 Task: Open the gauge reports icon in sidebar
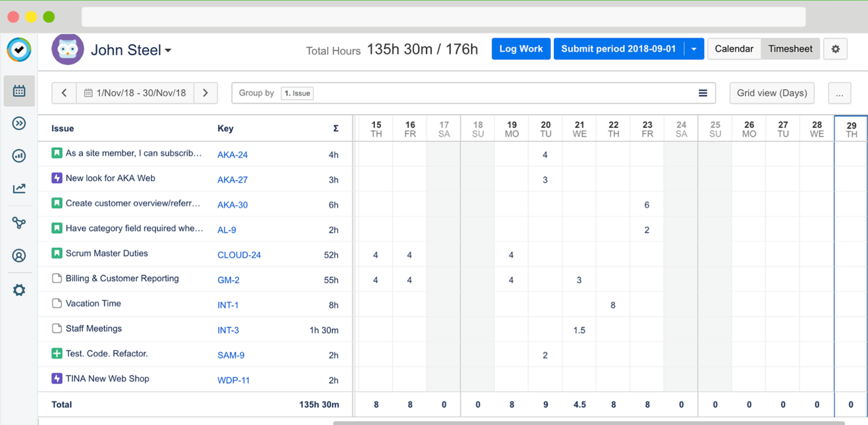[x=19, y=156]
